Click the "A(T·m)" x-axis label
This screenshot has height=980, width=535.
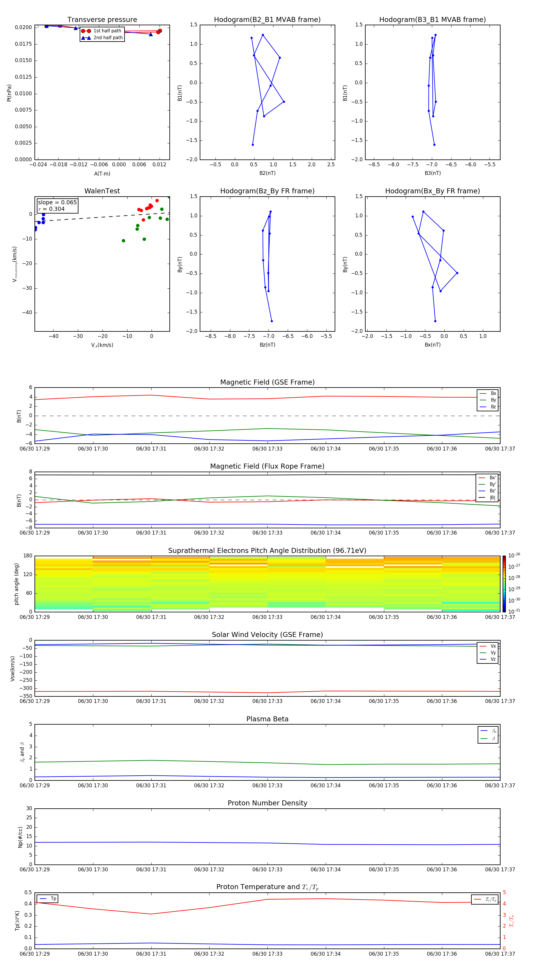(x=102, y=173)
